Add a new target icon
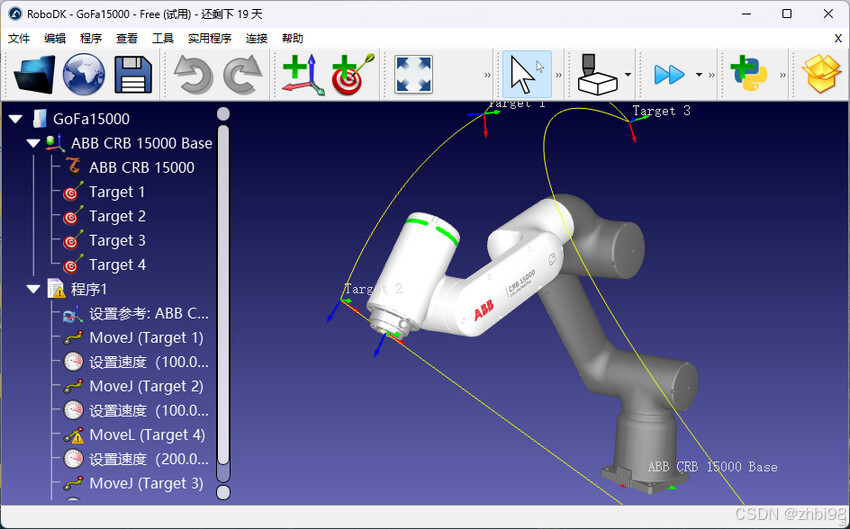 (x=352, y=74)
